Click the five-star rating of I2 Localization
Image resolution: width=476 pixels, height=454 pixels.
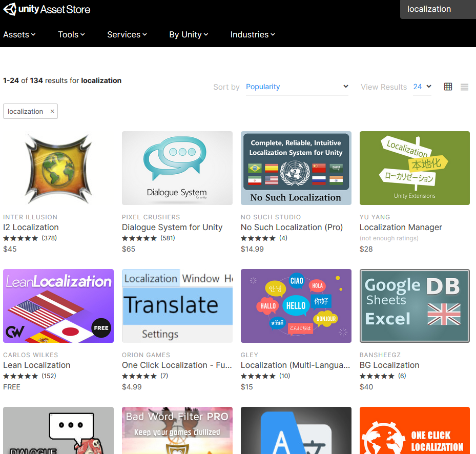point(20,238)
